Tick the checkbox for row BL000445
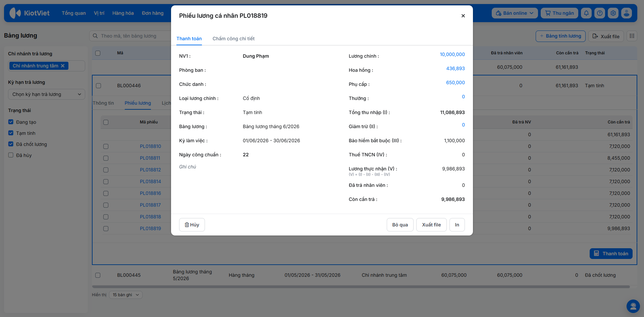The width and height of the screenshot is (644, 317). (98, 275)
